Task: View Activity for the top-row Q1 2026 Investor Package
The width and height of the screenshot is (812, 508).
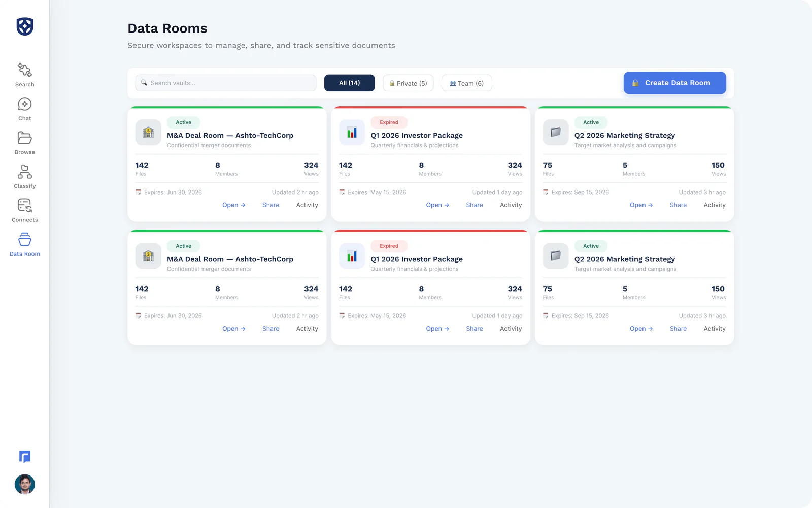Action: (x=511, y=205)
